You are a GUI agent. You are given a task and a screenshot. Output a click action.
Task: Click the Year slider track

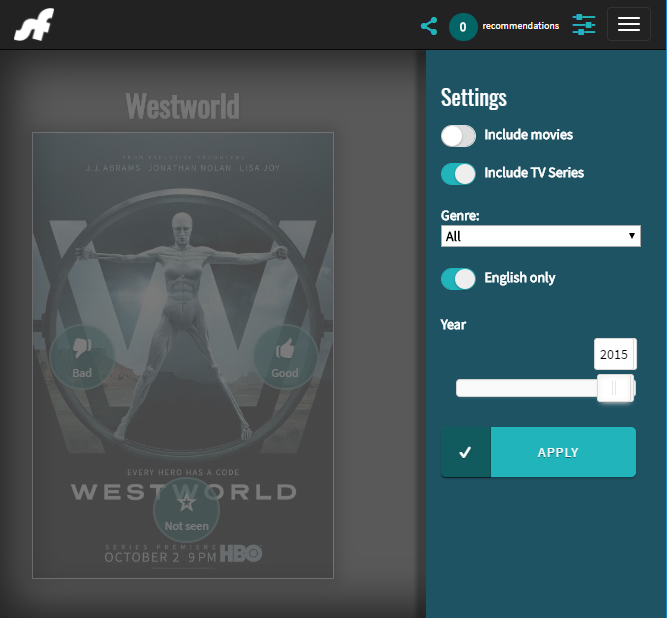click(x=545, y=388)
